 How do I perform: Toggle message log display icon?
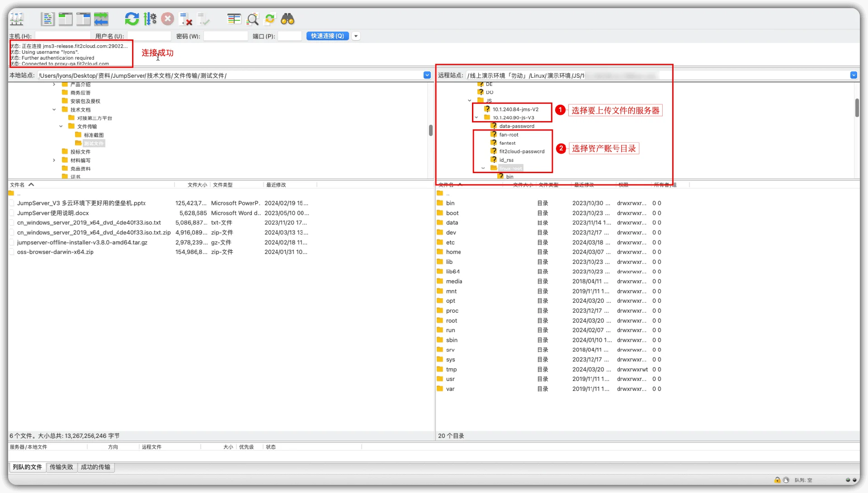(47, 19)
